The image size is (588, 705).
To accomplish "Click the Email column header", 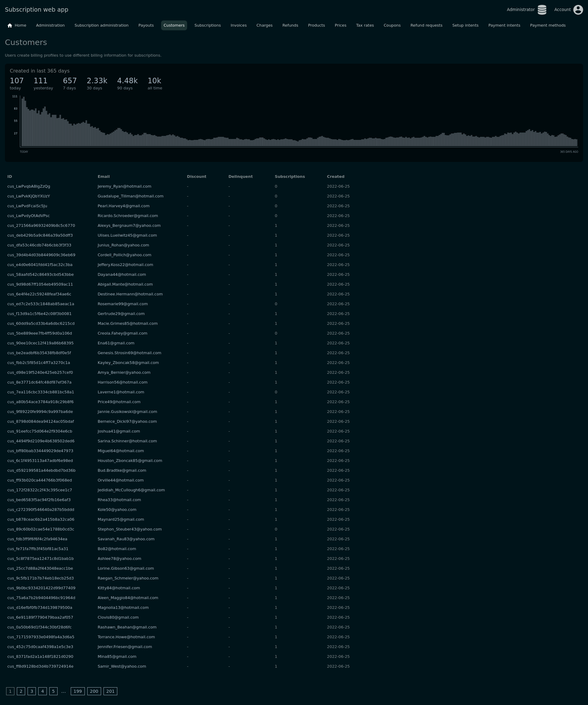I will pos(104,177).
